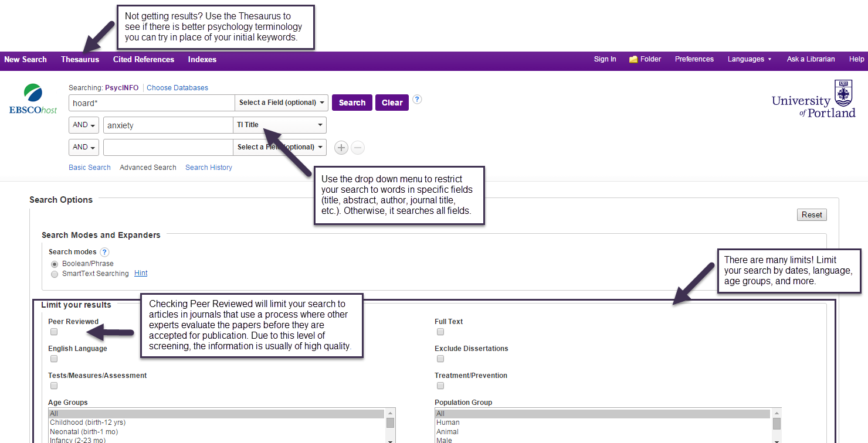Open Indexes in the top bar
Viewport: 868px width, 443px height.
(202, 59)
